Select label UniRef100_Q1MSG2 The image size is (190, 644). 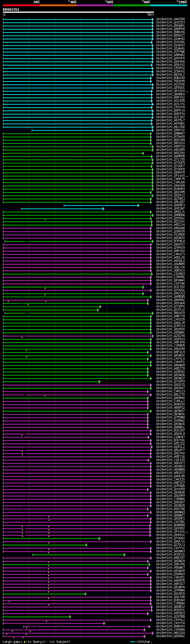170,218
